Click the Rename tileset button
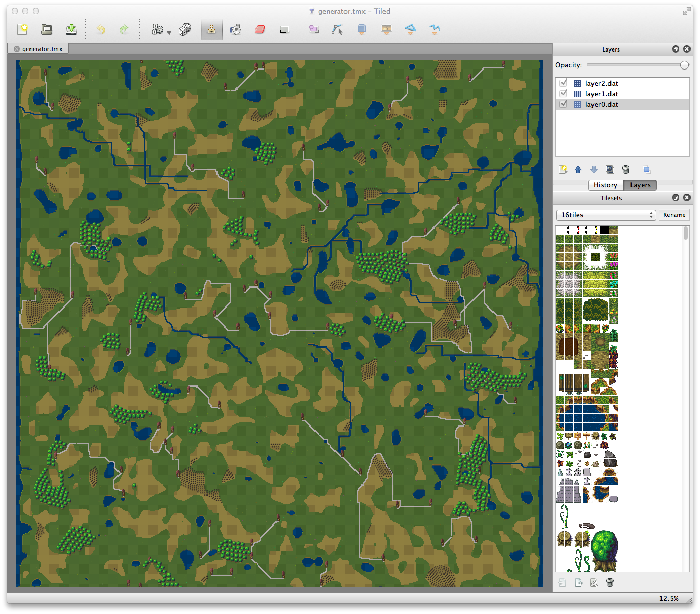This screenshot has height=614, width=700. (x=674, y=215)
